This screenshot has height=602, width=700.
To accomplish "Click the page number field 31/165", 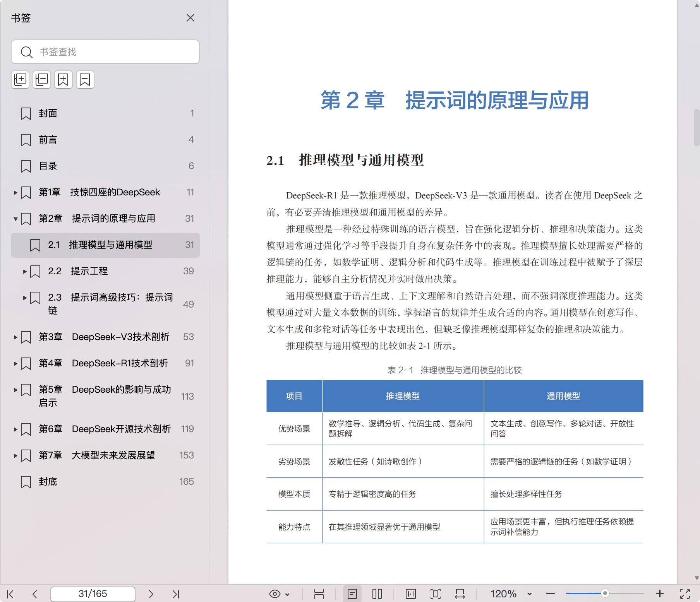I will 93,594.
